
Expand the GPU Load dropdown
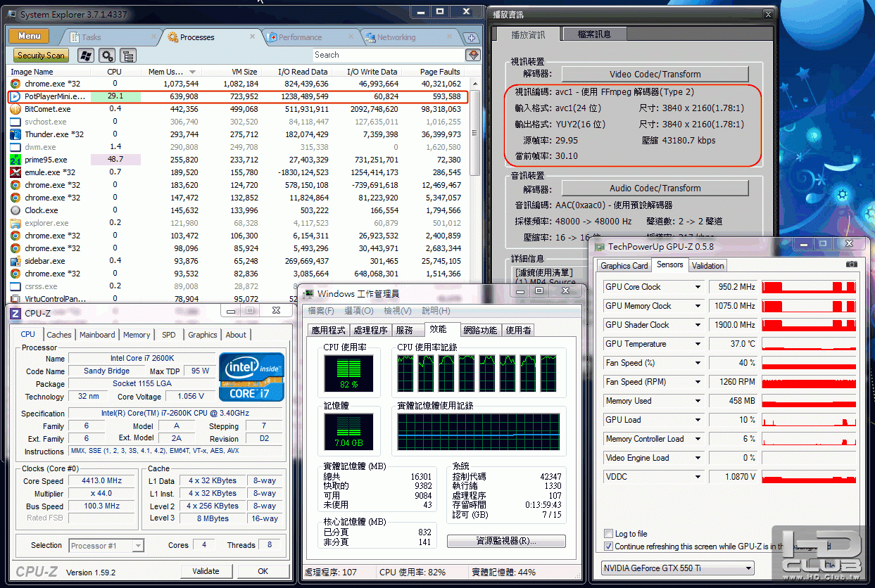(698, 420)
